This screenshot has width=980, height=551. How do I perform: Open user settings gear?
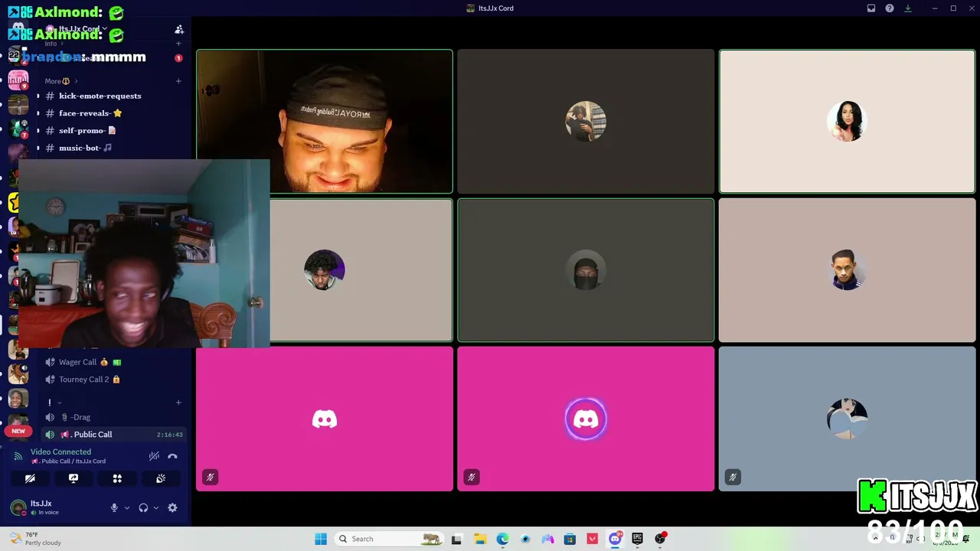coord(172,507)
